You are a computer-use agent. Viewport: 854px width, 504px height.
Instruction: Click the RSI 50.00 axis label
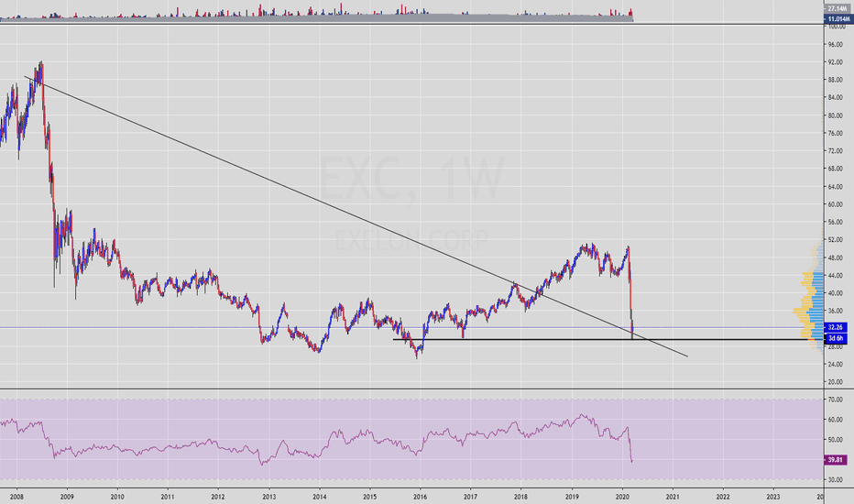(x=836, y=440)
